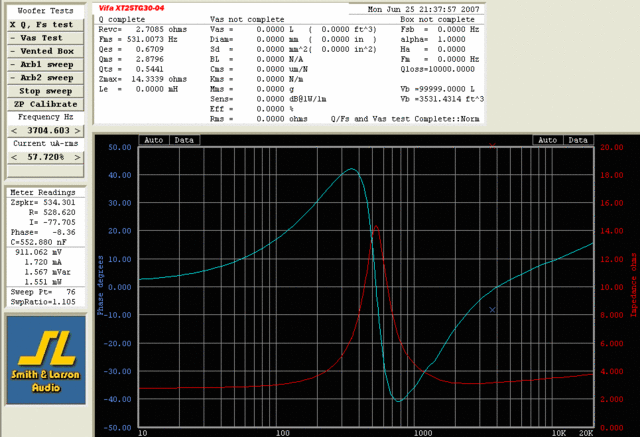Click the Qes 0.6709 value
640x437 pixels.
[x=131, y=49]
